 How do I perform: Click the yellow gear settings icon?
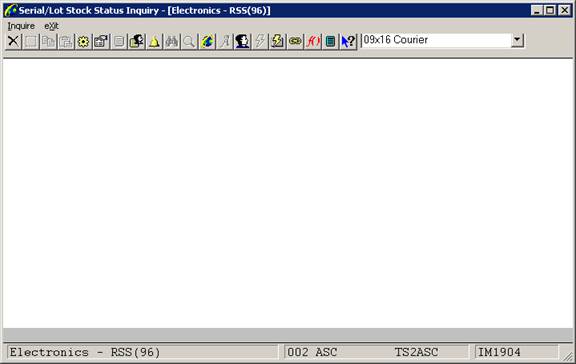point(83,41)
